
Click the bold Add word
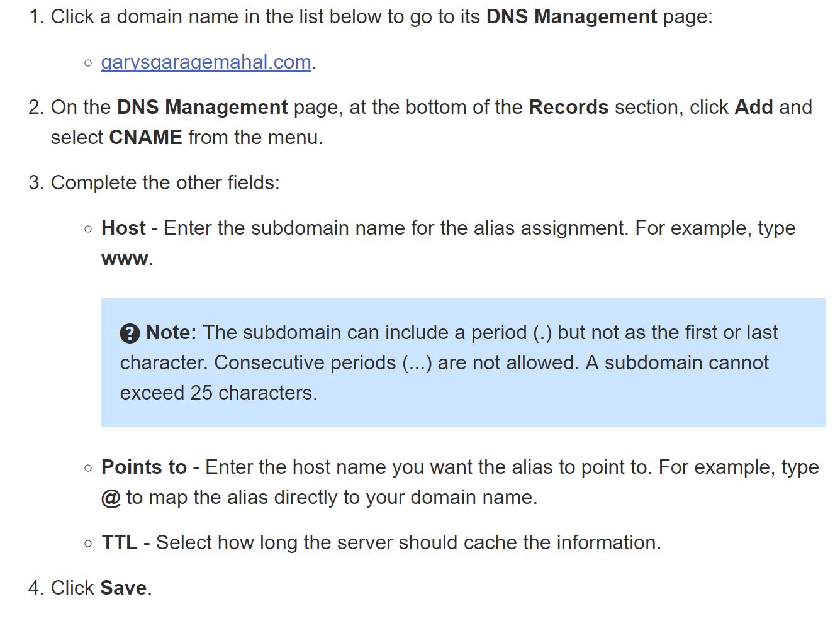click(x=753, y=107)
